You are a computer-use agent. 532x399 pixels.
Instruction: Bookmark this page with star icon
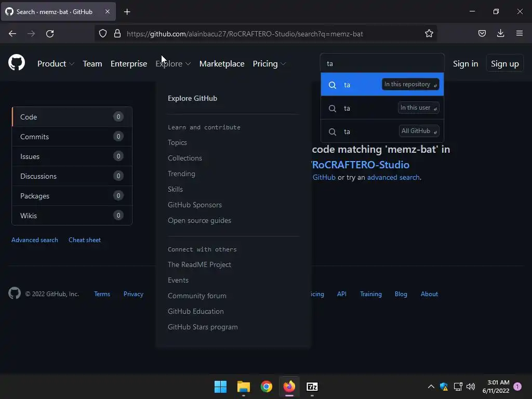429,34
